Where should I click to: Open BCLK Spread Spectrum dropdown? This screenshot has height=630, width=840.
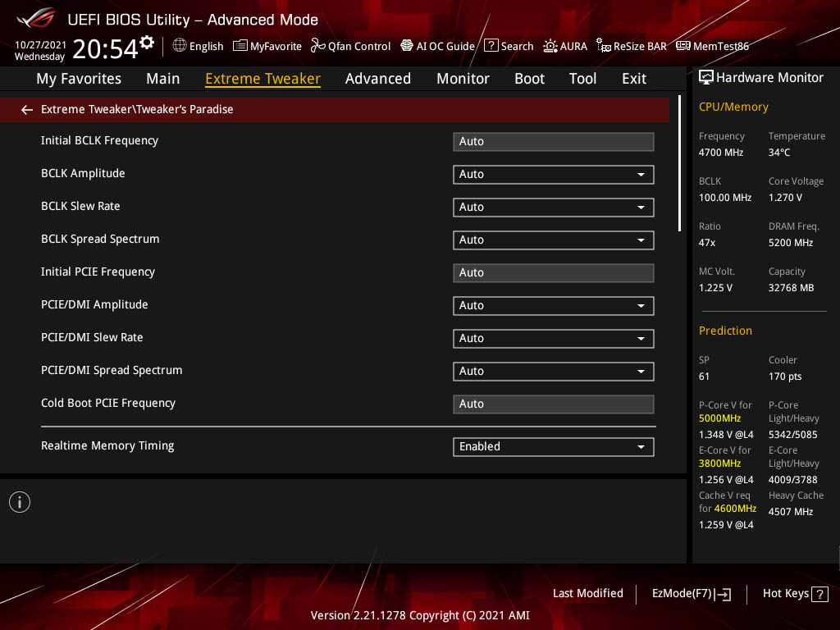pyautogui.click(x=554, y=240)
